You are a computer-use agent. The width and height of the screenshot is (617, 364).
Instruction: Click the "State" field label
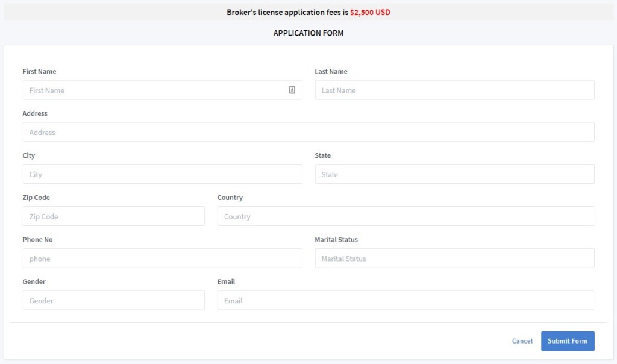[323, 155]
